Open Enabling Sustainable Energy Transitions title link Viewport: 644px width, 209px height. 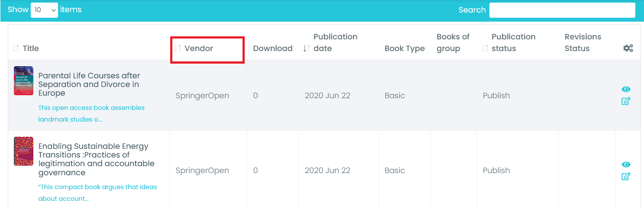96,159
